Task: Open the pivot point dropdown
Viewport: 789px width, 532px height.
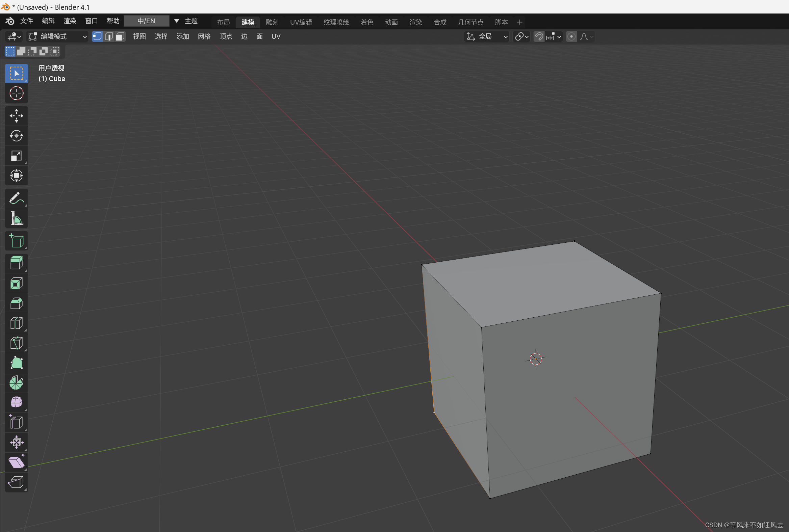Action: coord(521,36)
